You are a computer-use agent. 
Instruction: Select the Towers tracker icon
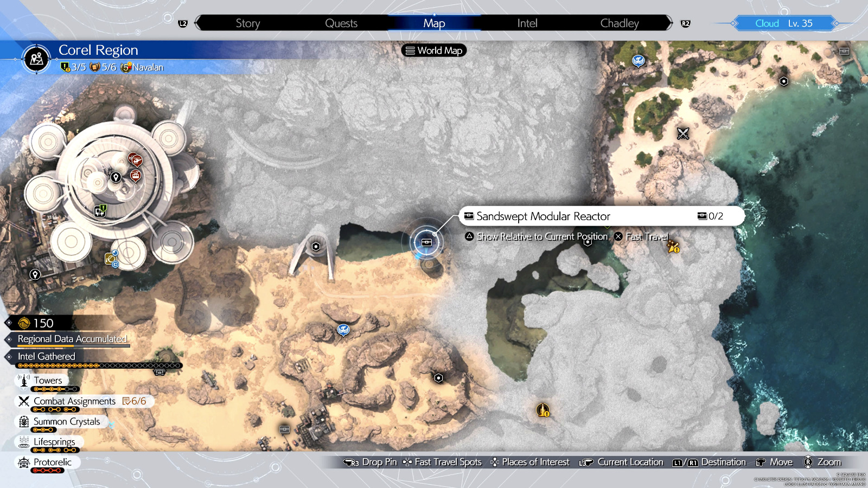pyautogui.click(x=24, y=380)
